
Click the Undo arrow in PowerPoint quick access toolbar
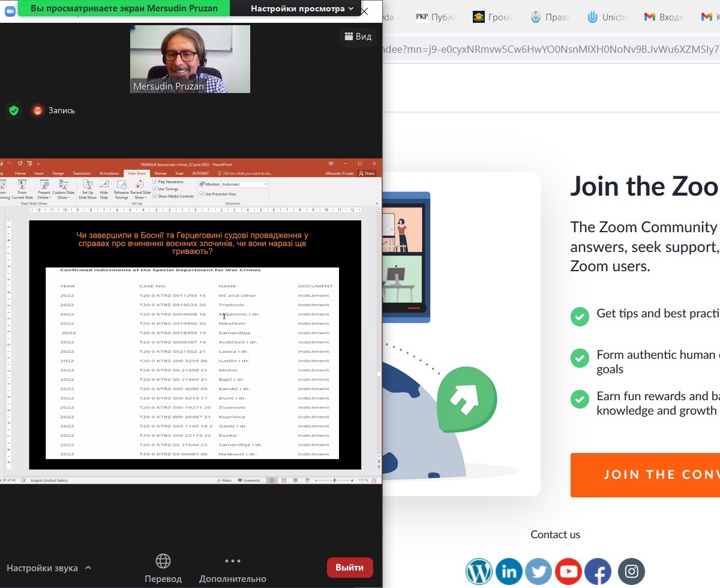click(9, 163)
